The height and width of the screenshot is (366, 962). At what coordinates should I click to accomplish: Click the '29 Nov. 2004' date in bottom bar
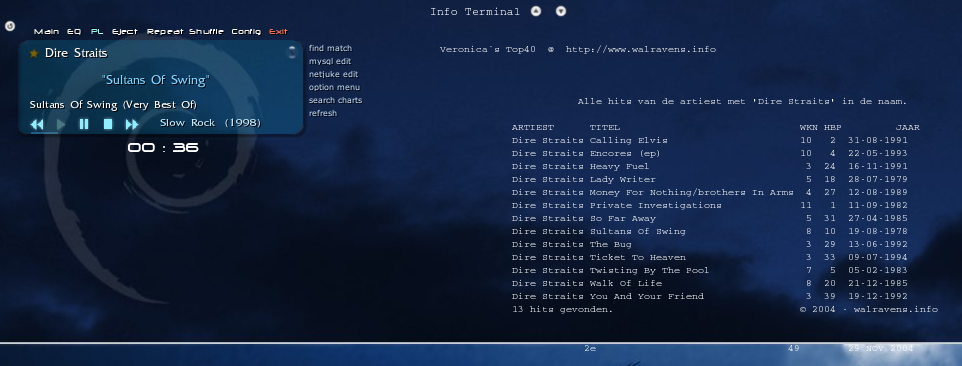point(880,348)
